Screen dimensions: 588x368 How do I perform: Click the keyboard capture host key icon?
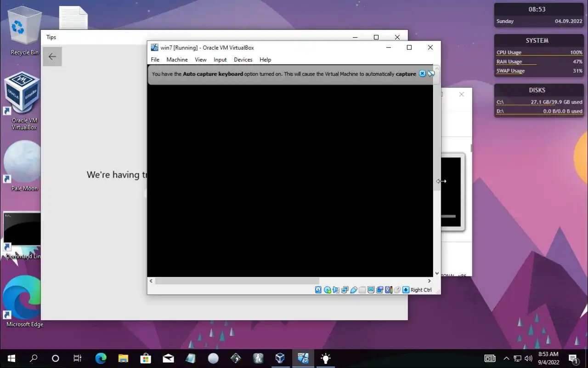406,290
